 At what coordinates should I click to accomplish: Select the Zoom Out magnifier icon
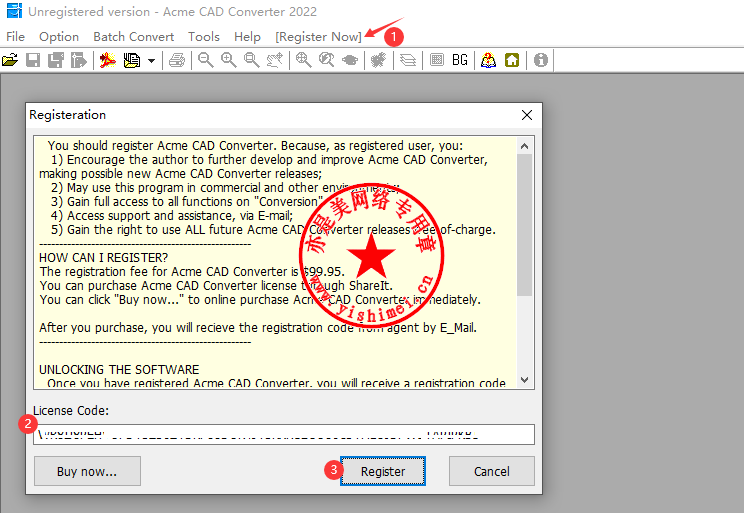tap(205, 60)
